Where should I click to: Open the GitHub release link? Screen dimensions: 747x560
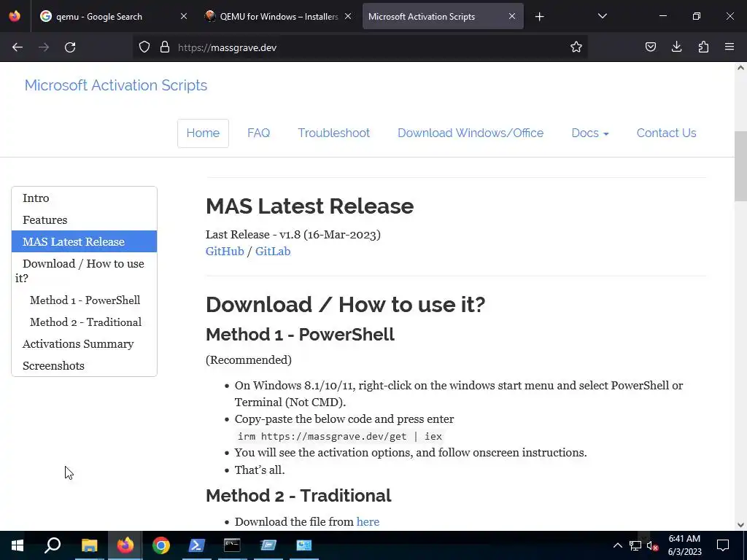coord(225,252)
